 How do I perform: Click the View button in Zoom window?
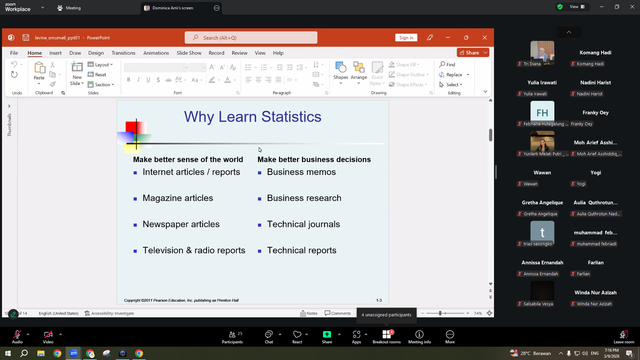(x=577, y=7)
